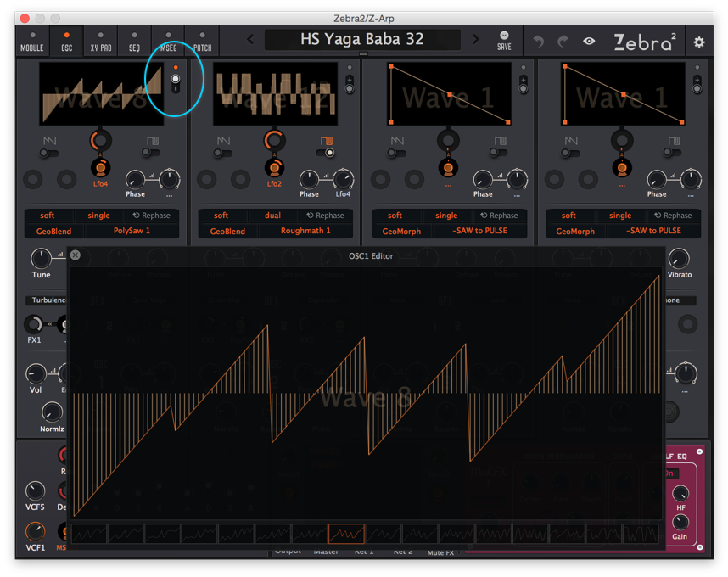Viewport: 728px width, 577px height.
Task: Open the PATCH tab
Action: [x=203, y=42]
